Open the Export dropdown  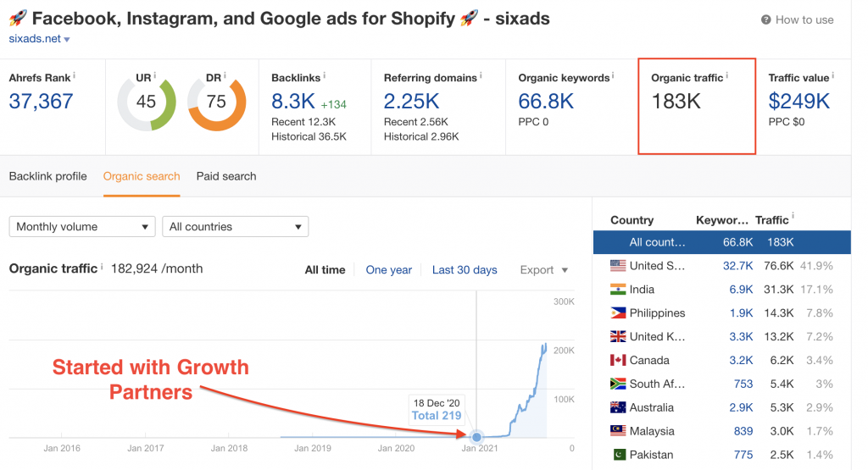point(543,270)
